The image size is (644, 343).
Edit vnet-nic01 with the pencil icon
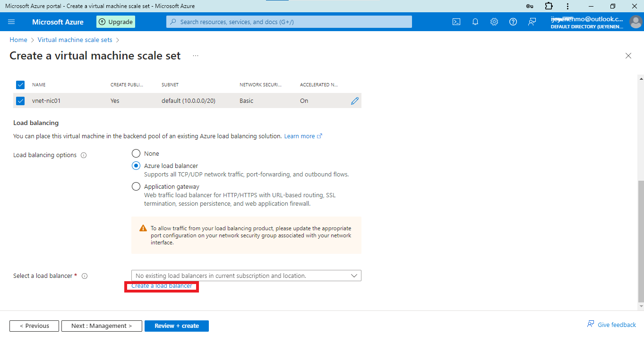tap(355, 101)
